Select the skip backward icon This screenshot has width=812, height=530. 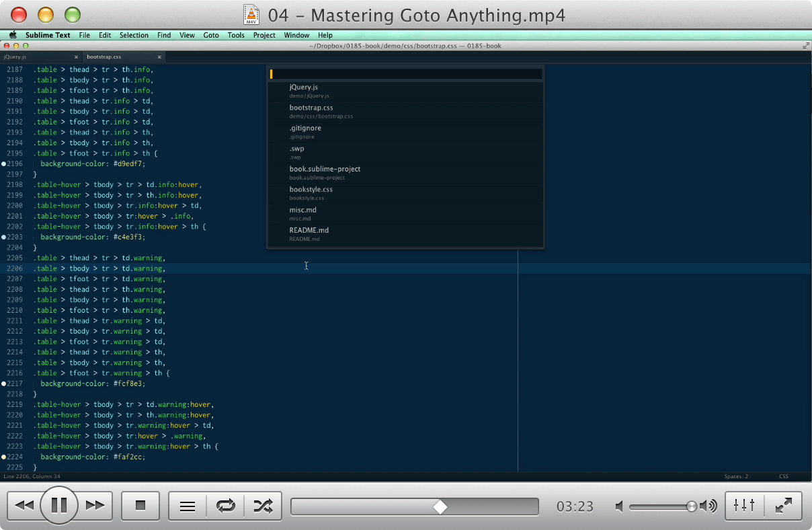(25, 505)
